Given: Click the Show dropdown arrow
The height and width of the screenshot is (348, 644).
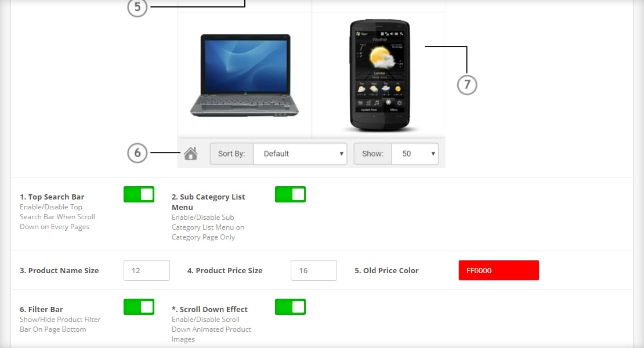Looking at the screenshot, I should (x=433, y=154).
